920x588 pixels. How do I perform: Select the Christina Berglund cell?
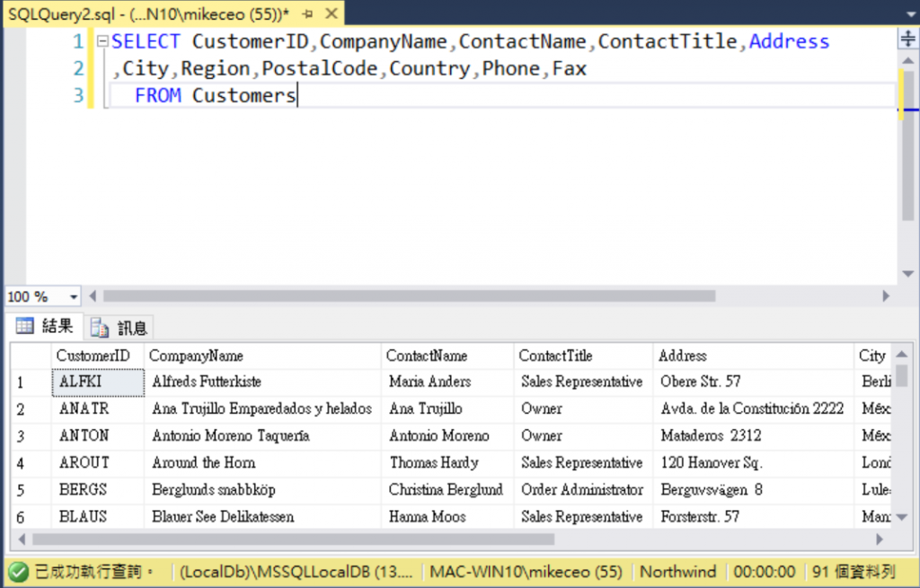pos(447,490)
